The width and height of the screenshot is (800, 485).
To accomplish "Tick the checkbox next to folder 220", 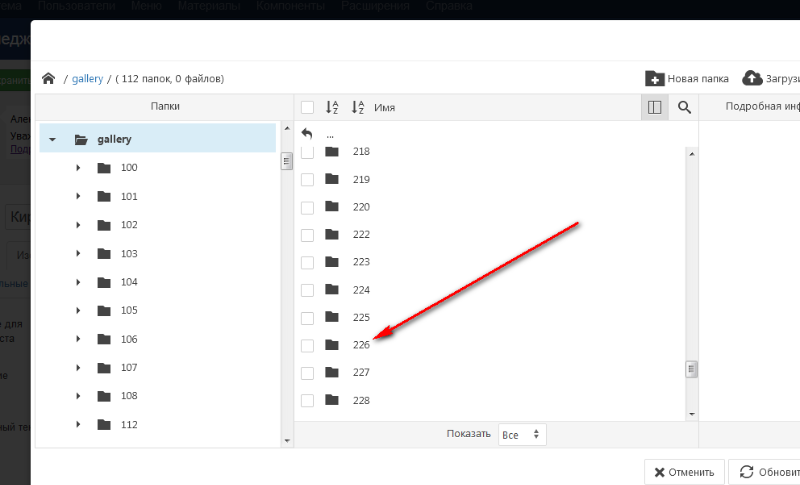I will click(308, 207).
